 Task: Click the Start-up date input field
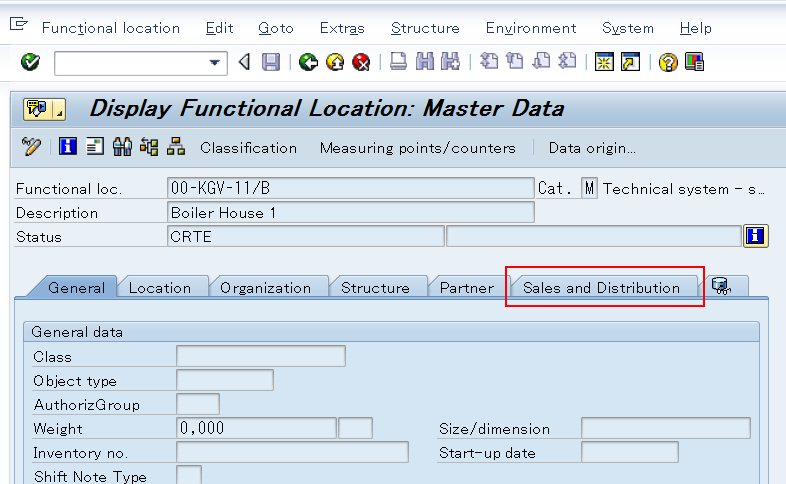click(x=630, y=452)
